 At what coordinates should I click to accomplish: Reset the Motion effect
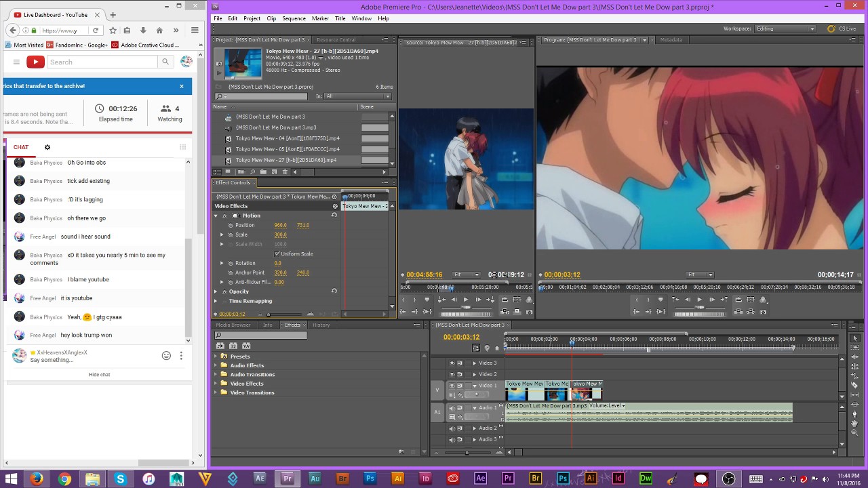334,215
